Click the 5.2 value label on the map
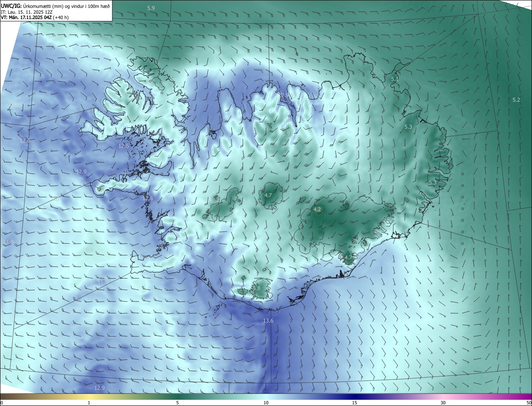 516,100
